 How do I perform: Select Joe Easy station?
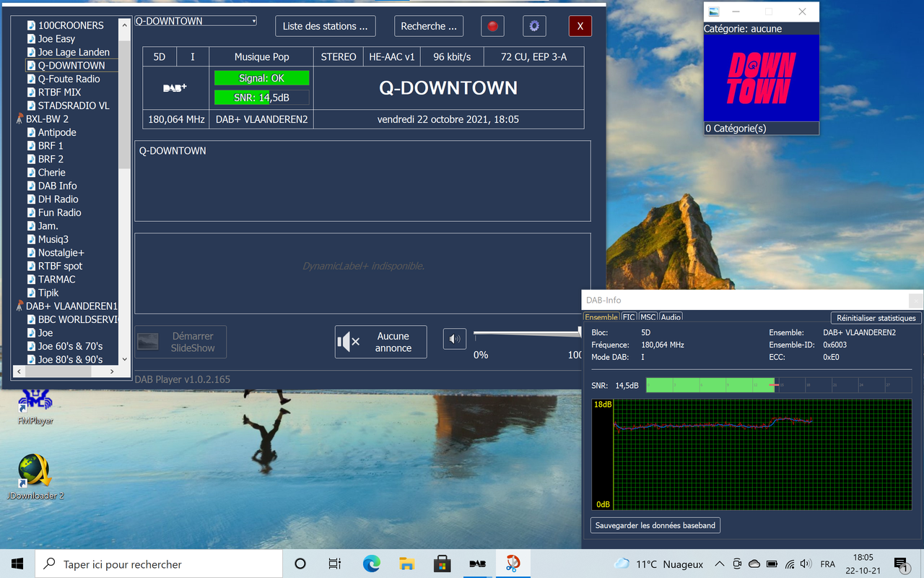pos(56,39)
